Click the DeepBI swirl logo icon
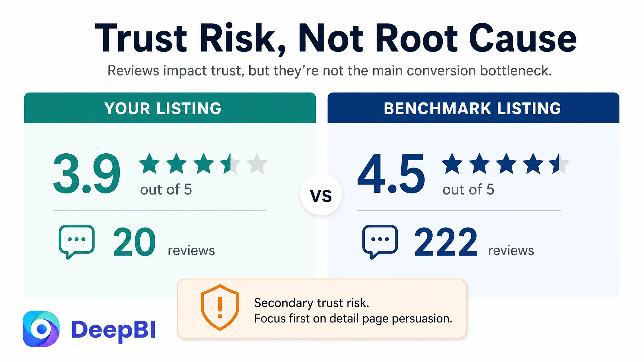 pyautogui.click(x=41, y=329)
